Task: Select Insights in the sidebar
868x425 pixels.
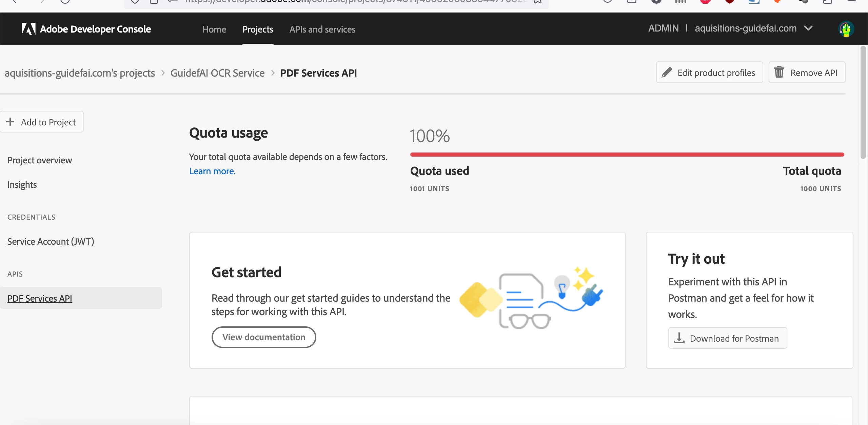Action: (22, 185)
